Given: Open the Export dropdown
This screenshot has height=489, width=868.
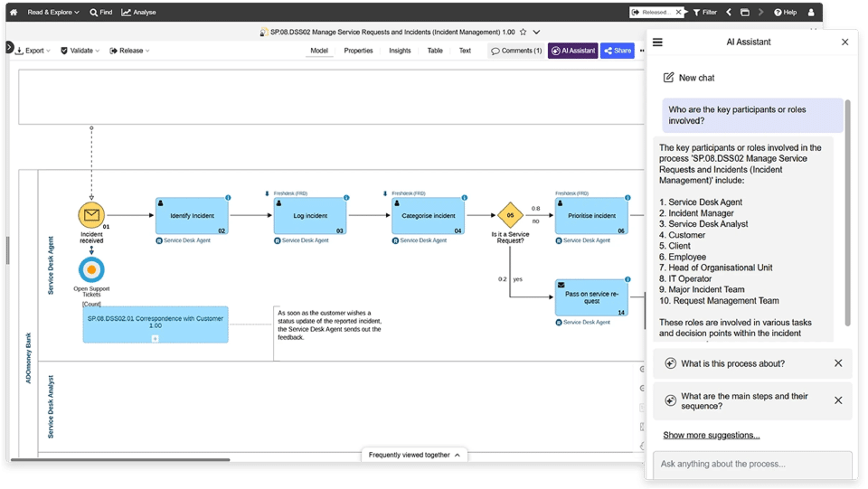Looking at the screenshot, I should (33, 51).
